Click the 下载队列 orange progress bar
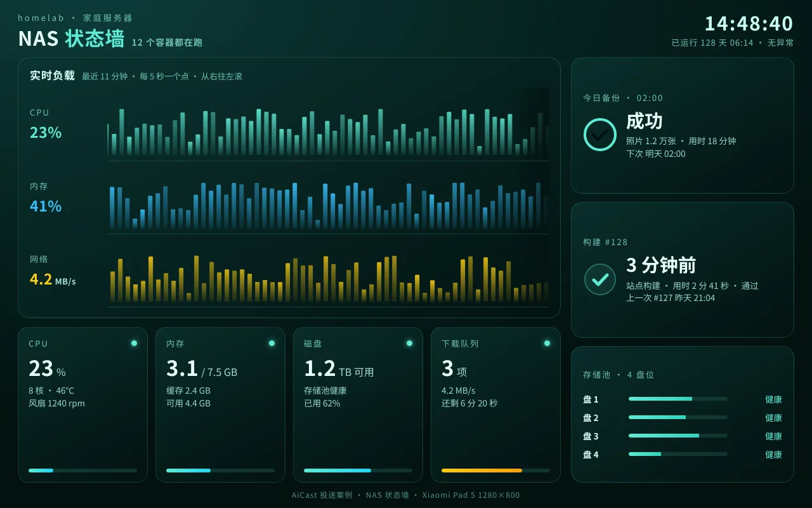The height and width of the screenshot is (508, 812). point(495,471)
